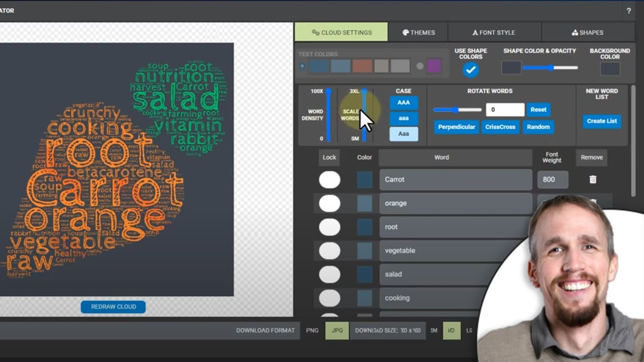This screenshot has width=644, height=362.
Task: Apply Random word rotation
Action: click(538, 127)
